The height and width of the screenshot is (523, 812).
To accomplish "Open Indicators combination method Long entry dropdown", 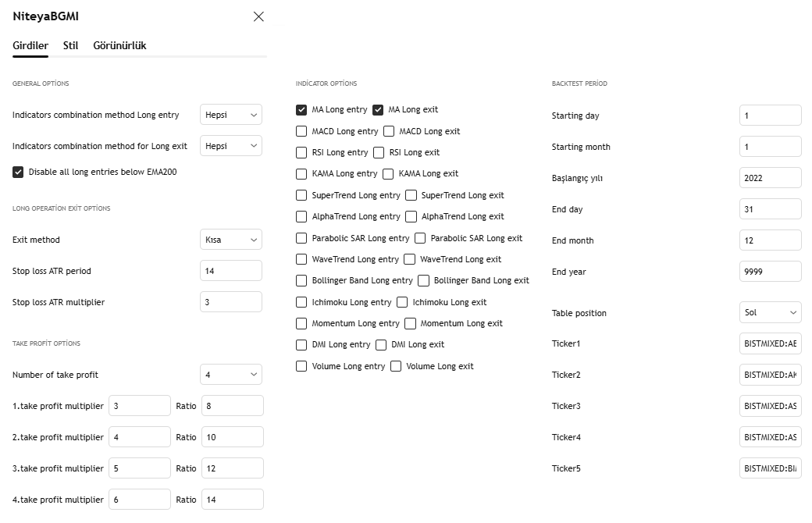I will click(231, 115).
